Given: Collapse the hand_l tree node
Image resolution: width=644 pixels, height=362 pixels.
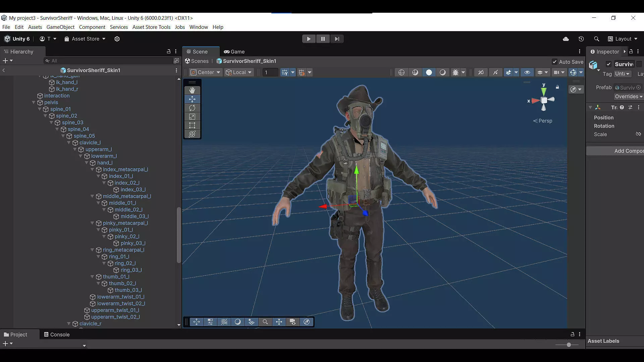Looking at the screenshot, I should point(86,163).
